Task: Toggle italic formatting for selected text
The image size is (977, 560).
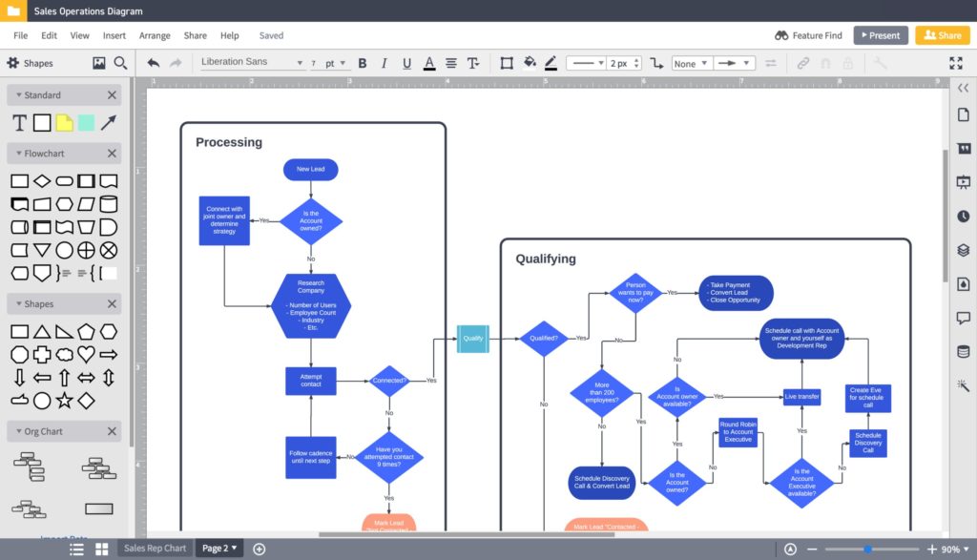Action: (384, 63)
